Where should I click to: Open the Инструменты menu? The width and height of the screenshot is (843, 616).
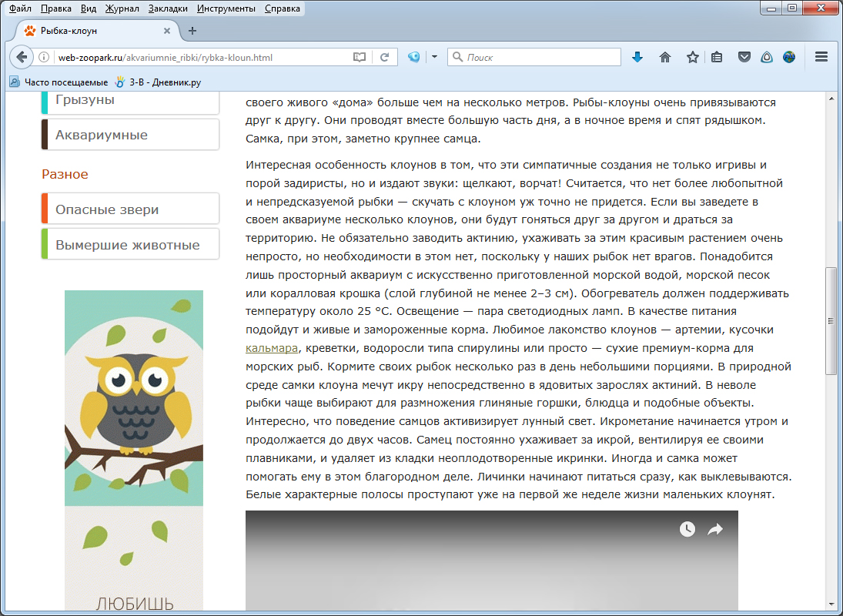[x=226, y=9]
